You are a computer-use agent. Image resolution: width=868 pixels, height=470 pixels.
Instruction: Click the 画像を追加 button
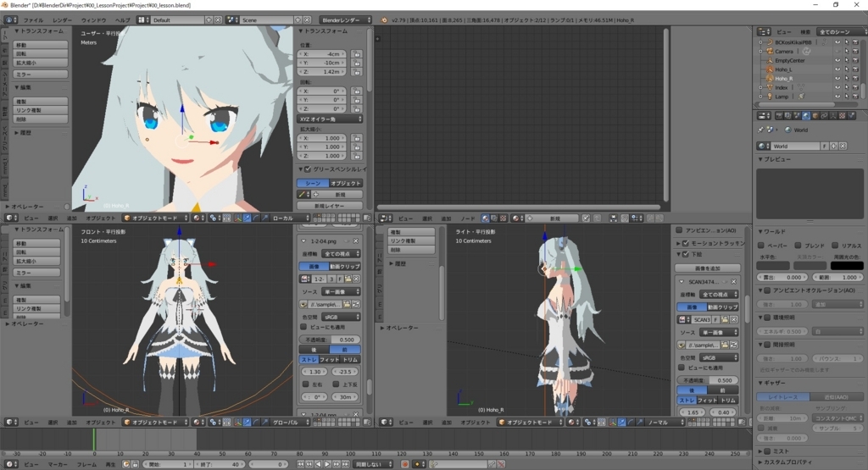coord(708,268)
